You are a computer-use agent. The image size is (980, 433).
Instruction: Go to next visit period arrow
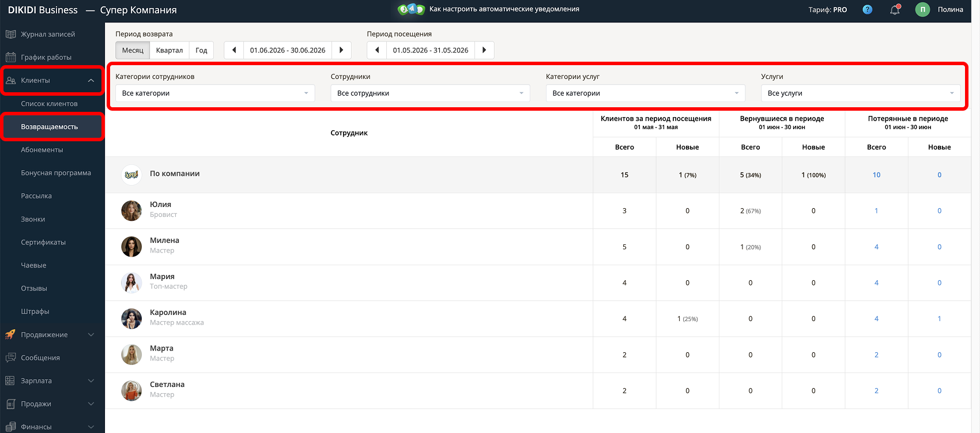484,50
